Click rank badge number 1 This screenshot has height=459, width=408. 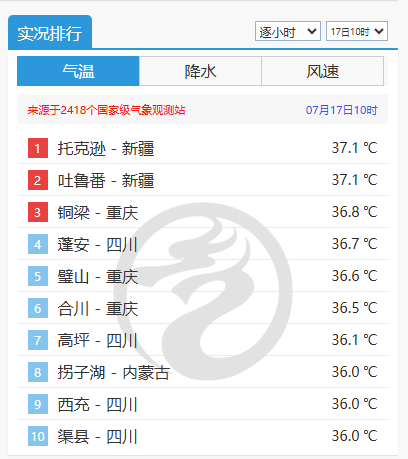click(38, 148)
